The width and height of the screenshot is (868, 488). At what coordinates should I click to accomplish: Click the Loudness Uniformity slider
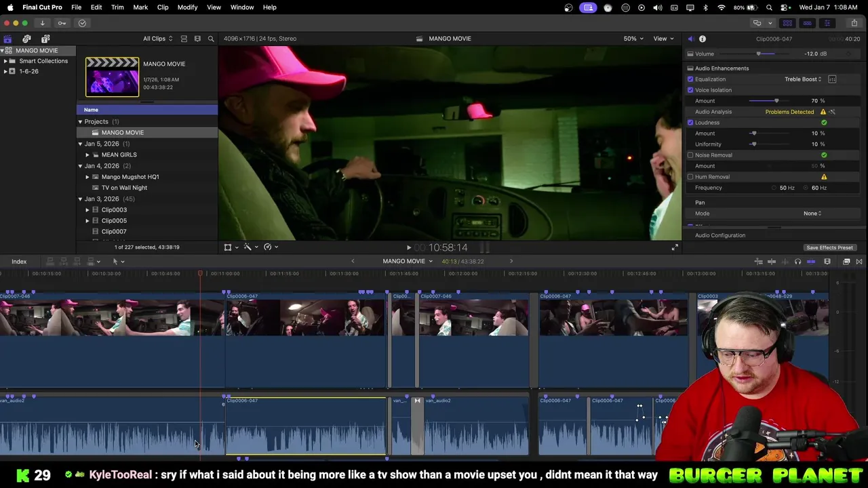click(x=768, y=144)
